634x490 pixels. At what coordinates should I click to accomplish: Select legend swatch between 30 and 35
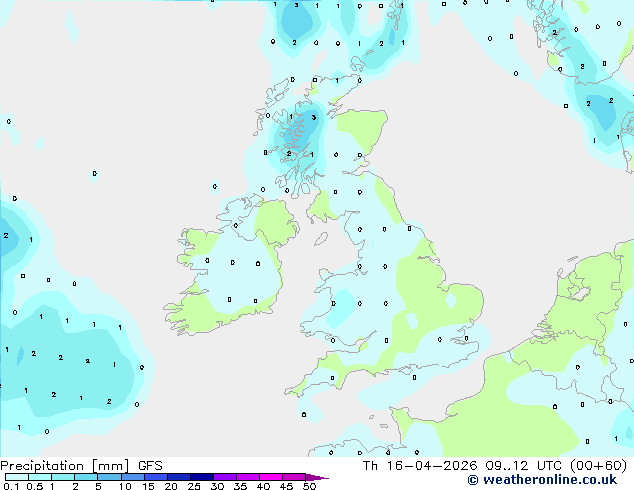[x=225, y=477]
